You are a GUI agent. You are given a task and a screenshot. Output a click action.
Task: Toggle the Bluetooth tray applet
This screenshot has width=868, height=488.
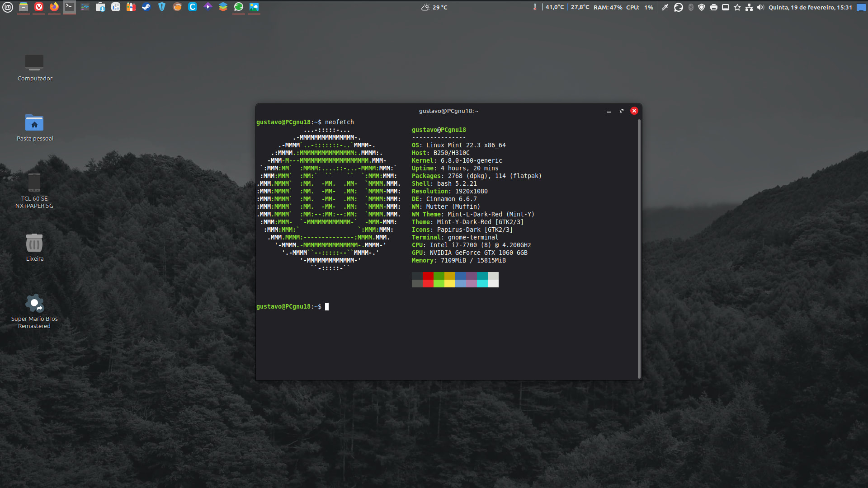click(691, 7)
